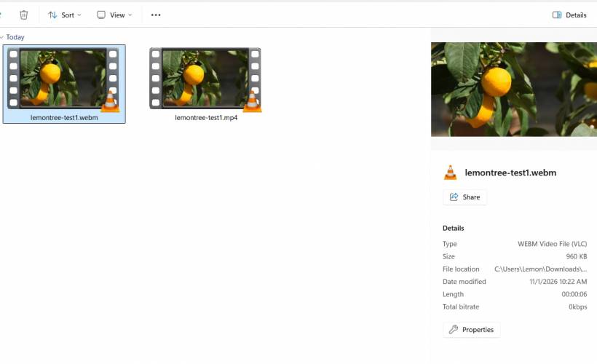The height and width of the screenshot is (364, 597).
Task: Expand the Sort dropdown chevron
Action: pyautogui.click(x=79, y=15)
